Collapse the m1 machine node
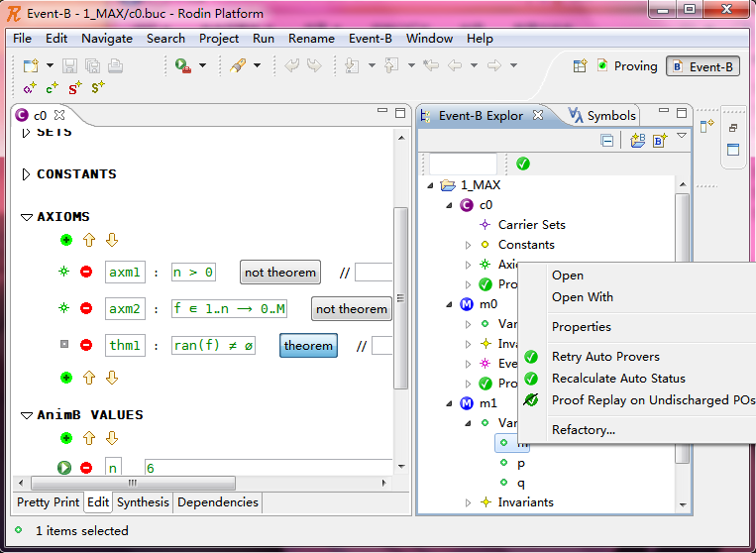 (x=449, y=403)
